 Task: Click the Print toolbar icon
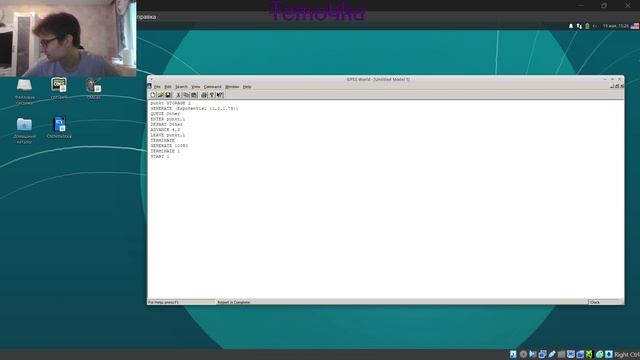point(204,95)
